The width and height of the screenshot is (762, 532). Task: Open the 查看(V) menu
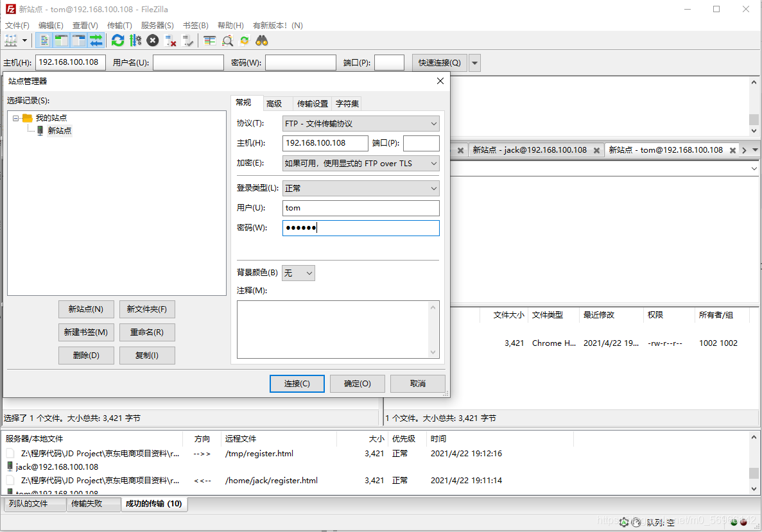[x=85, y=25]
